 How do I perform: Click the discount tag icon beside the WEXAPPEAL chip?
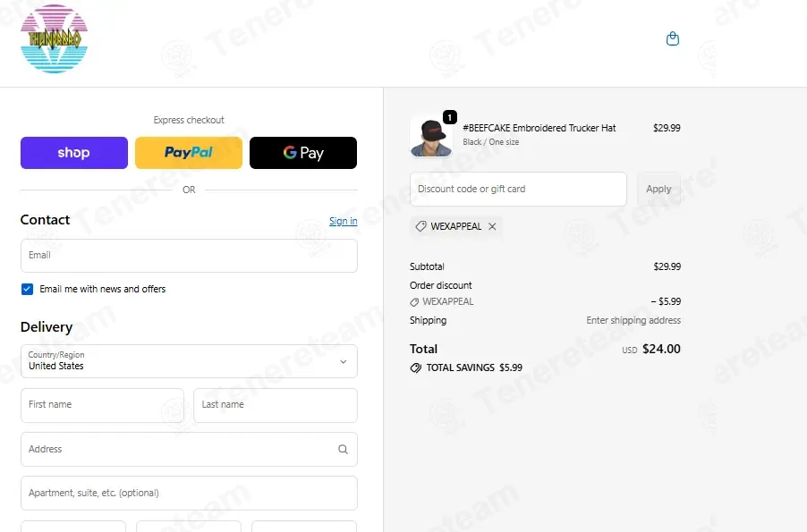421,226
